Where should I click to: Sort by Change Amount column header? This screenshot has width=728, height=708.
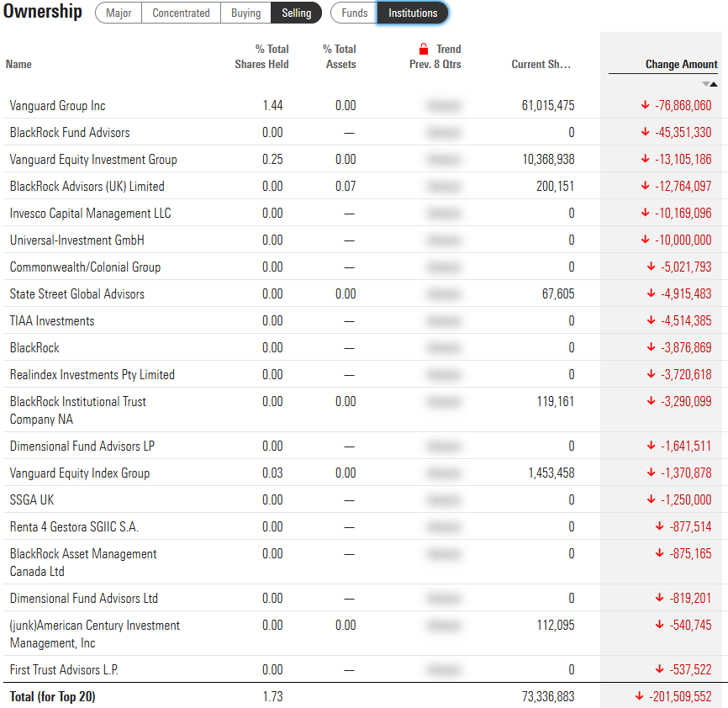tap(681, 64)
